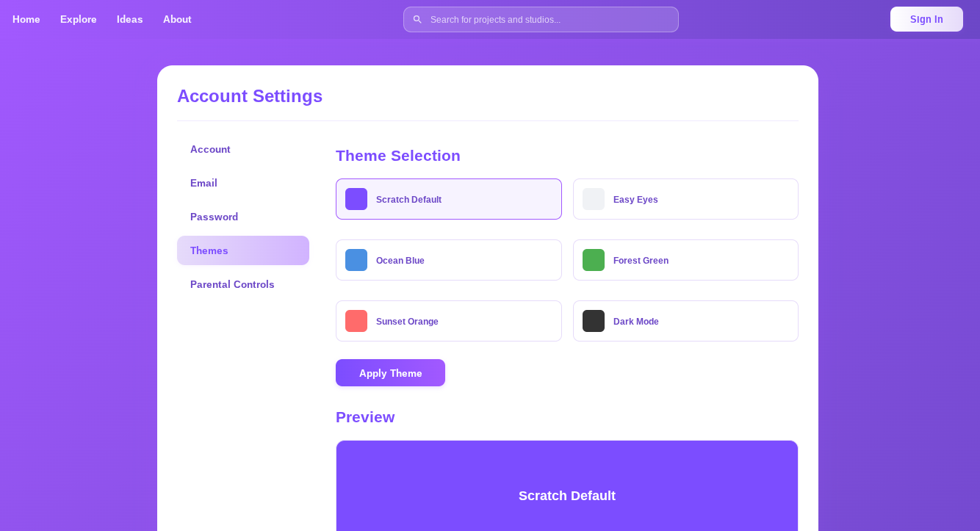Open the Explore page
Viewport: 980px width, 531px height.
click(x=78, y=19)
